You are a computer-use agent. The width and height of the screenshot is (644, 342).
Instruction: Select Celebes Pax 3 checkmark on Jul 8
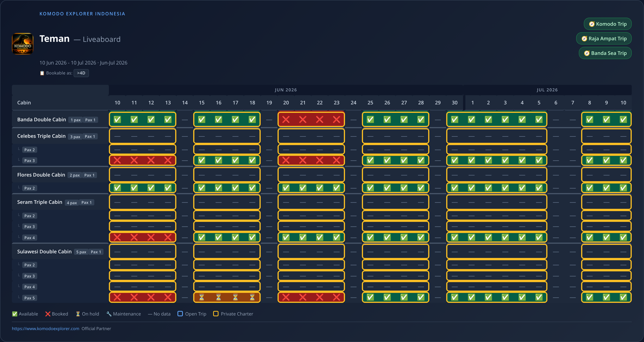point(590,160)
